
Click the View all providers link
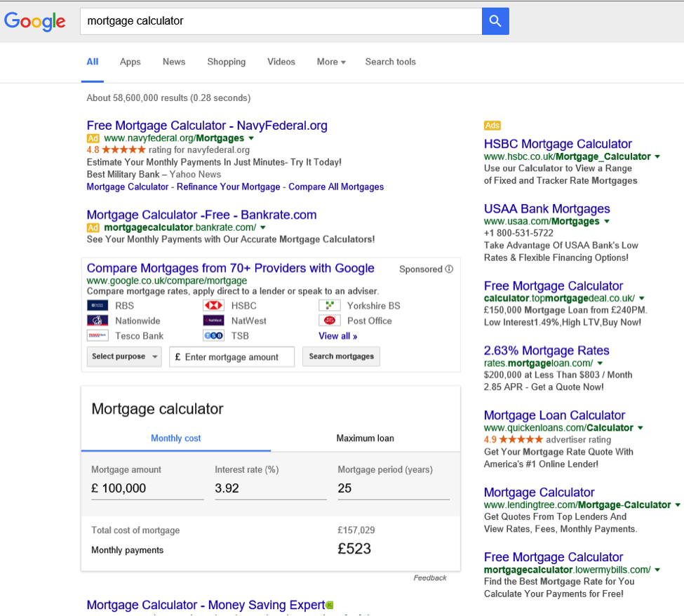point(338,336)
